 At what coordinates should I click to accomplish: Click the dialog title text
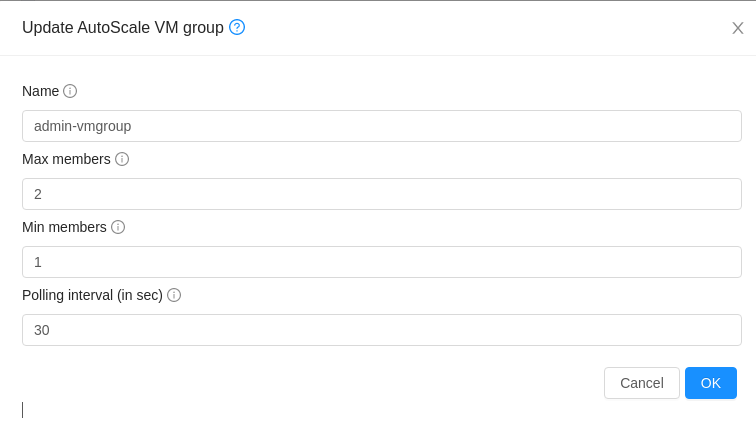tap(122, 28)
